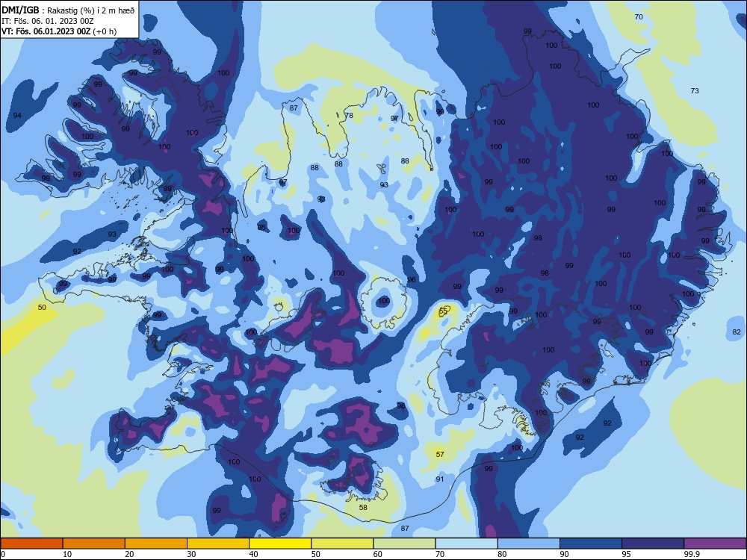The width and height of the screenshot is (747, 560).
Task: Click the legend tick label "10"
Action: 67,554
